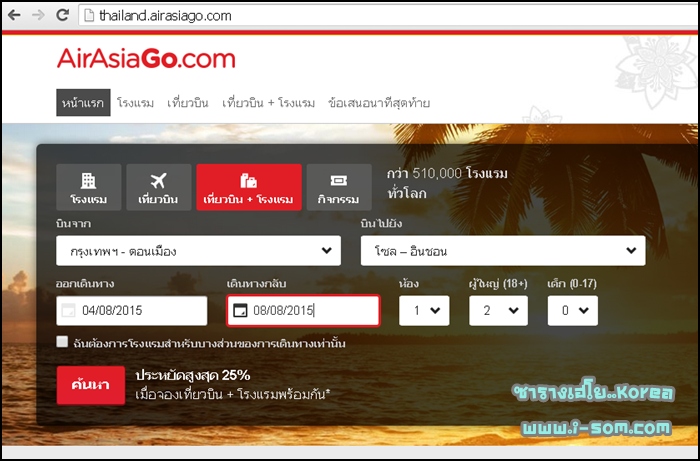Select the กิจกรรม (activities) tab with the ticket icon
Screen dimensions: 700x461
[x=339, y=187]
